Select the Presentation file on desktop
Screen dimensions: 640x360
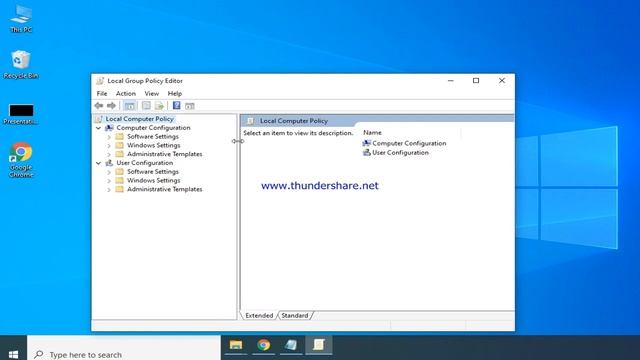point(21,114)
